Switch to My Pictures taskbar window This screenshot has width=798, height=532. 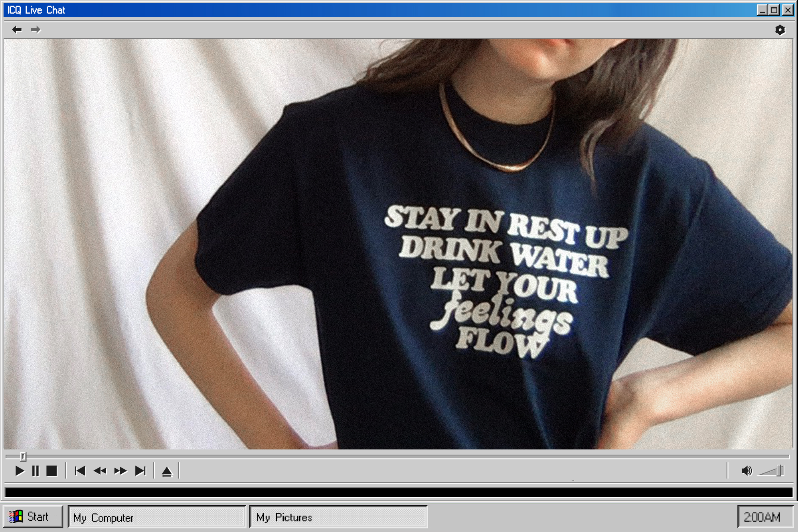(x=338, y=517)
